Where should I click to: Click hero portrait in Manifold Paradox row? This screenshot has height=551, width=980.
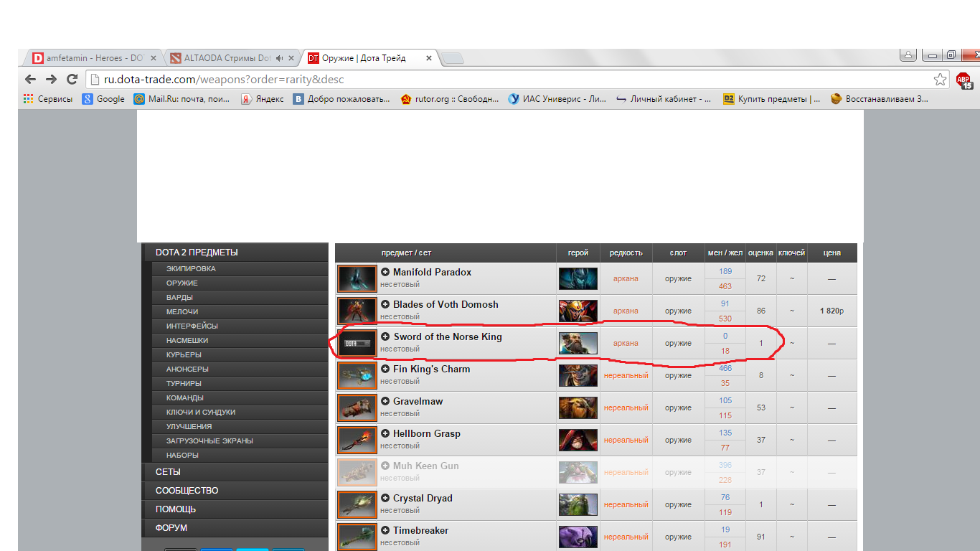[x=578, y=278]
